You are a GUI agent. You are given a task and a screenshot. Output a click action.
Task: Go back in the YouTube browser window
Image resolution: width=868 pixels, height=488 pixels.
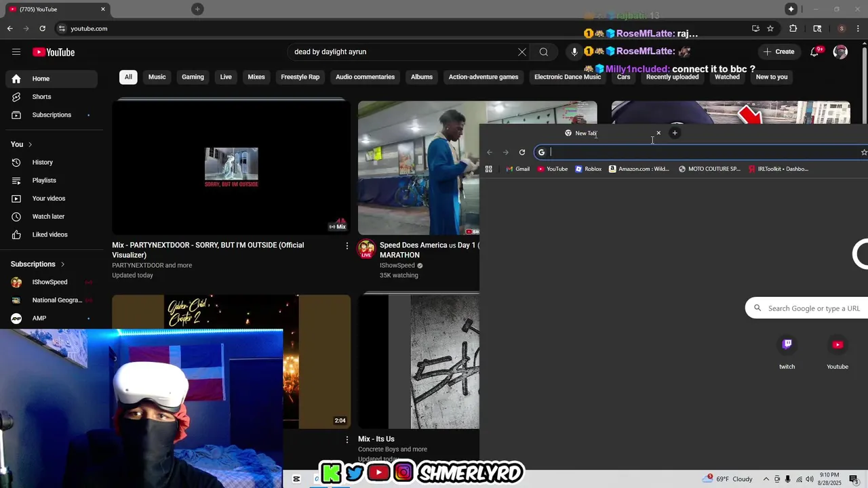[x=9, y=28]
